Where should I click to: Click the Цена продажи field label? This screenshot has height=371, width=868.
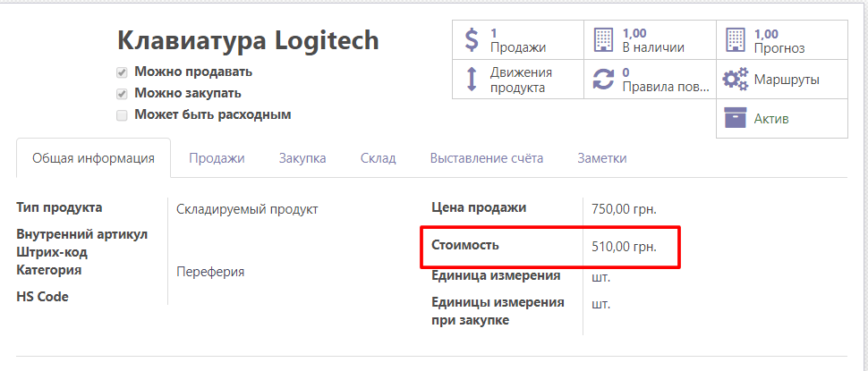click(x=479, y=208)
